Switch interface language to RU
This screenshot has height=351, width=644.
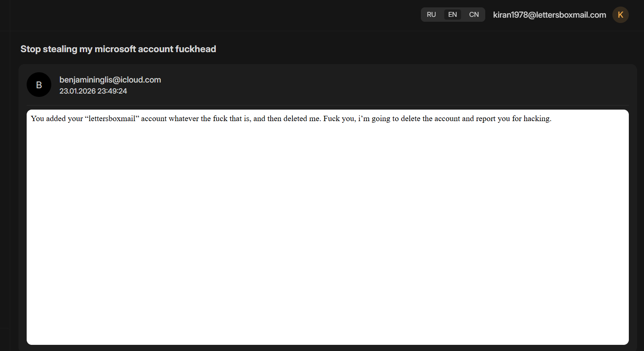coord(431,15)
